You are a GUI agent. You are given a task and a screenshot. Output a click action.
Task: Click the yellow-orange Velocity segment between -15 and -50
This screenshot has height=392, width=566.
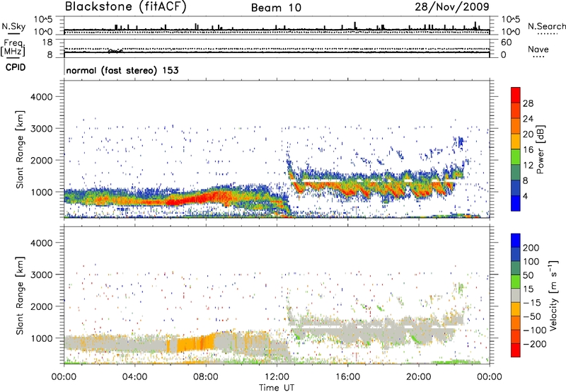coord(516,309)
